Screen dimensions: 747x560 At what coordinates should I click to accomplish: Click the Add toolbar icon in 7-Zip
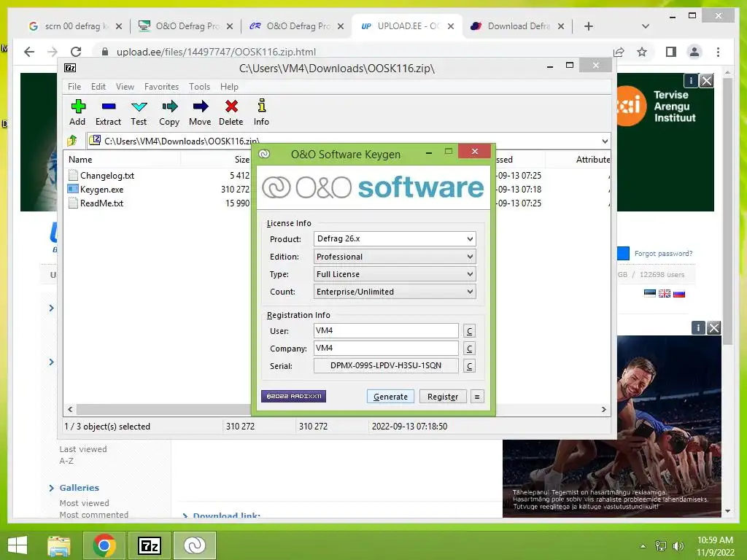pyautogui.click(x=77, y=112)
